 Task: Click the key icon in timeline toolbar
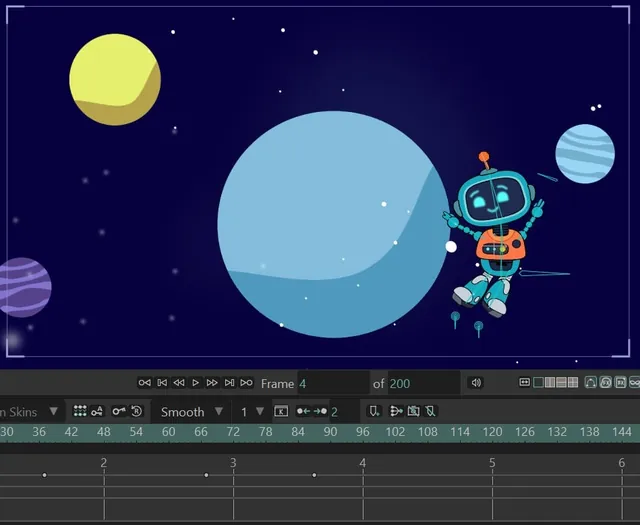119,411
